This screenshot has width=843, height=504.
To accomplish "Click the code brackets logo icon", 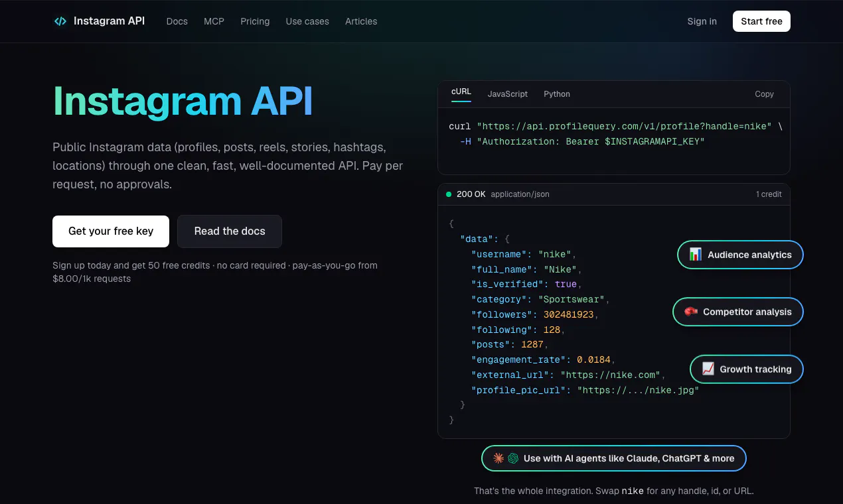I will coord(60,21).
